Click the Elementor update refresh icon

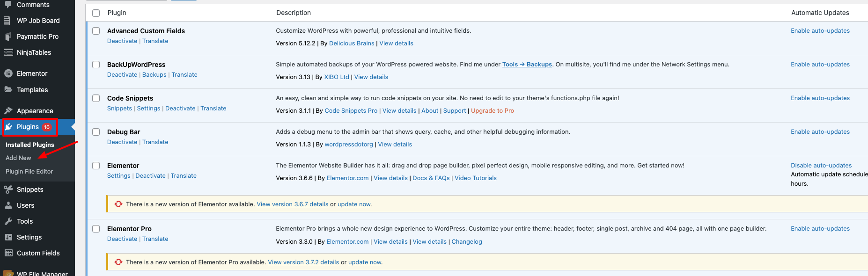(118, 204)
